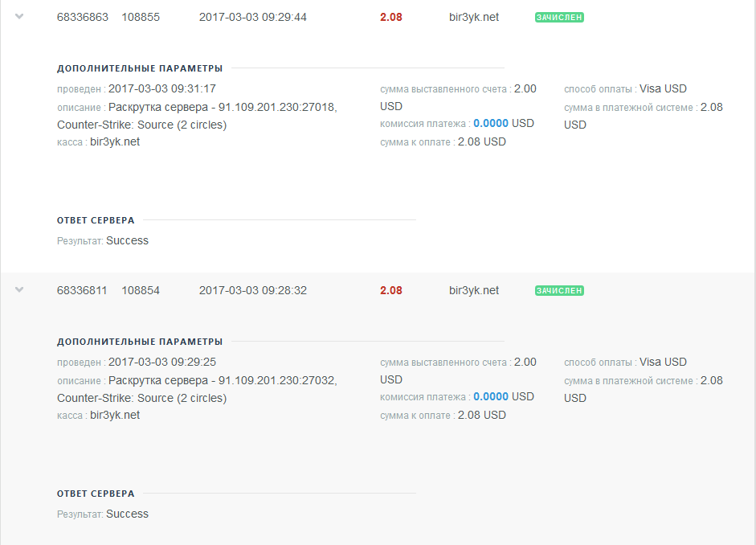Click the date 2017-03-03 09:28:32
This screenshot has height=545, width=756.
pyautogui.click(x=253, y=290)
